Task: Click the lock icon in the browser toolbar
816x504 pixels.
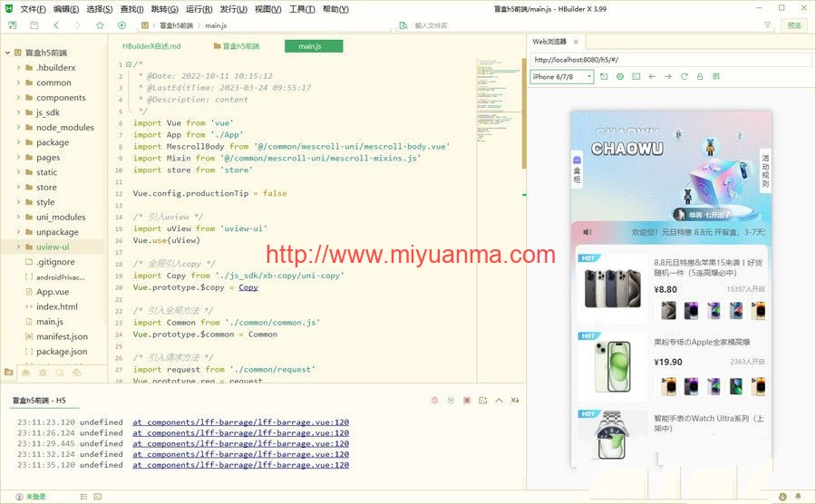Action: (x=700, y=76)
